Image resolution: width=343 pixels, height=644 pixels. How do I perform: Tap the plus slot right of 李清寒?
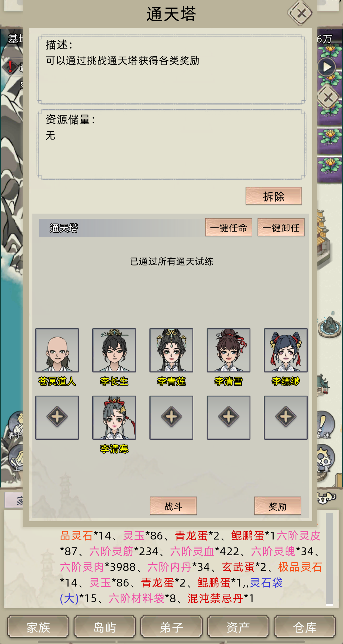(171, 417)
